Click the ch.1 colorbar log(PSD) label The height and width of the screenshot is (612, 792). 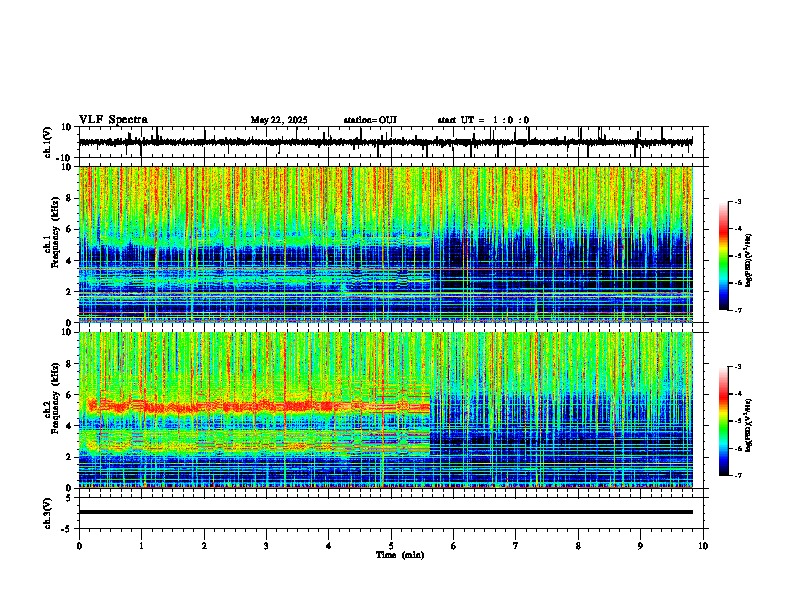coord(748,261)
